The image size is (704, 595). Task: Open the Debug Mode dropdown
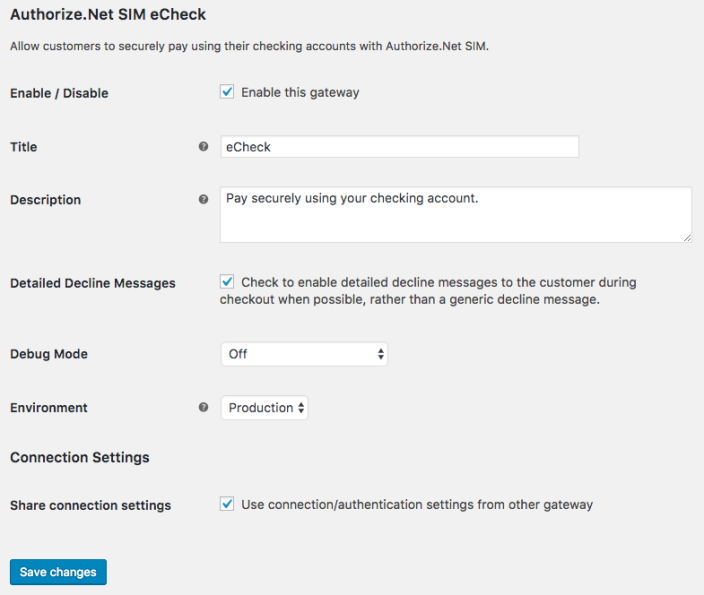[304, 354]
